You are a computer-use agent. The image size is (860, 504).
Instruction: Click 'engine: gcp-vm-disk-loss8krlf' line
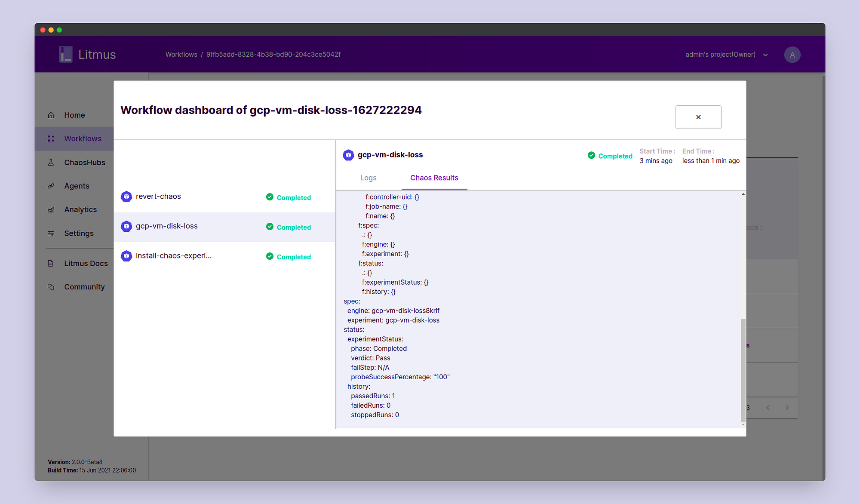click(393, 311)
